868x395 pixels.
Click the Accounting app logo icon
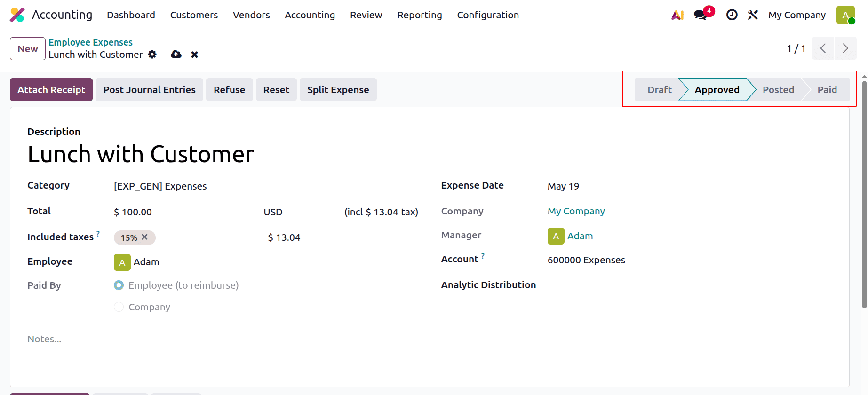coord(17,15)
